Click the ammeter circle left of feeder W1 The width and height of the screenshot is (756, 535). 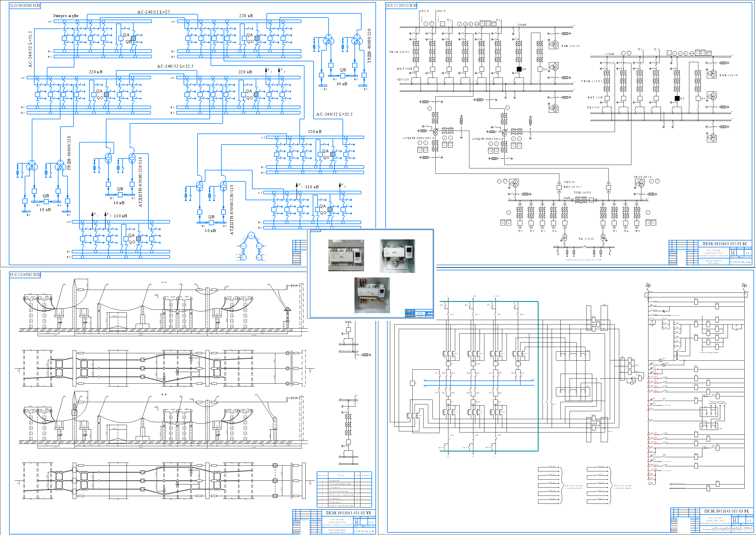(508, 212)
